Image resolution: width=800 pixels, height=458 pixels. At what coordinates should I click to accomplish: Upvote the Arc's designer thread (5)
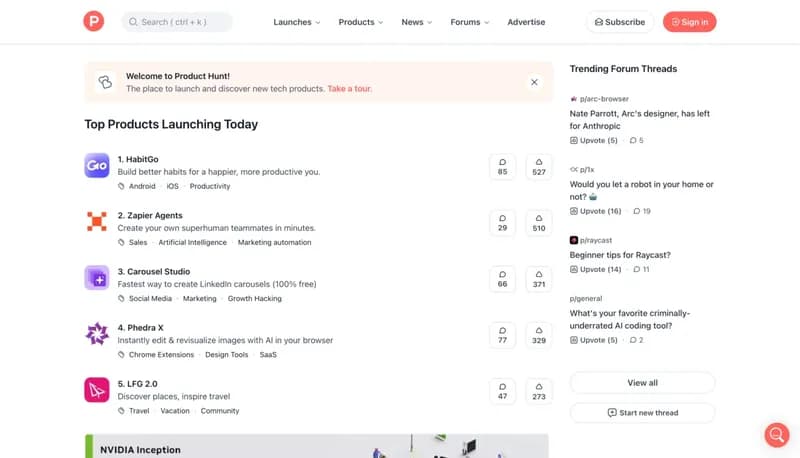[x=593, y=140]
